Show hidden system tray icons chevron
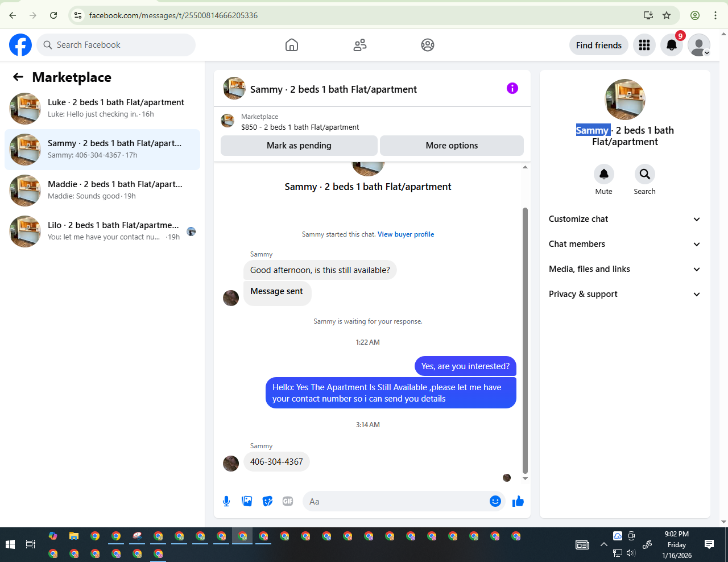This screenshot has height=562, width=728. [604, 544]
